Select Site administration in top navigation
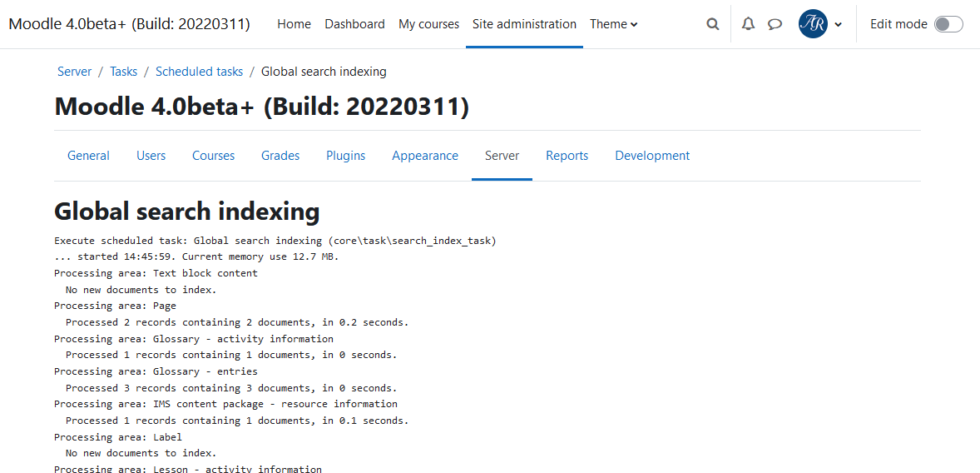The width and height of the screenshot is (980, 473). point(524,24)
